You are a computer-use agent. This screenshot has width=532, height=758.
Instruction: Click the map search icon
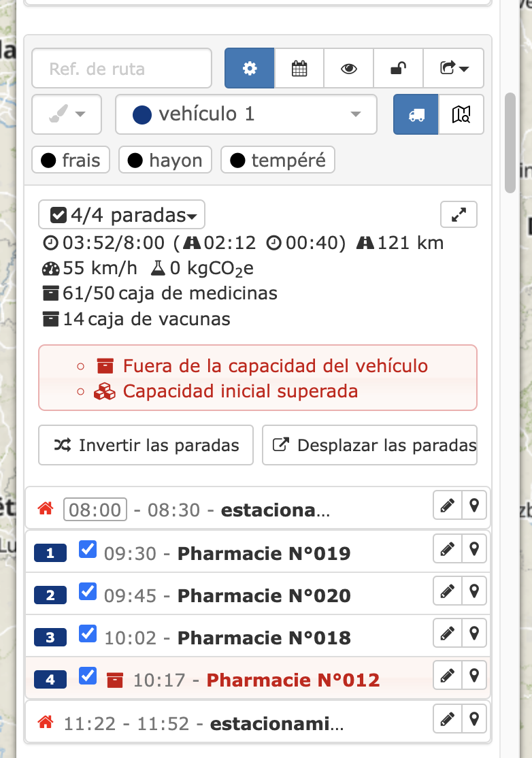tap(461, 114)
